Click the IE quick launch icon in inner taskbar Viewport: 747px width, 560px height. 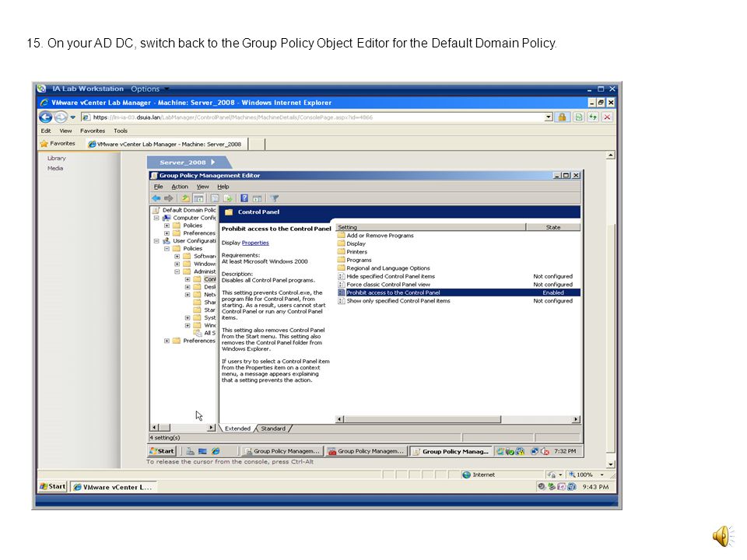click(x=216, y=451)
